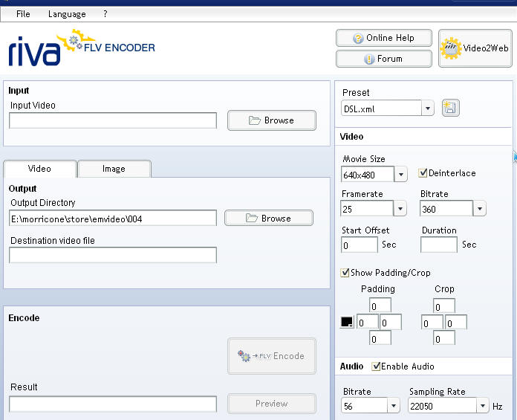Click the Sampling Rate 22050 value field
The image size is (517, 420).
(x=443, y=405)
